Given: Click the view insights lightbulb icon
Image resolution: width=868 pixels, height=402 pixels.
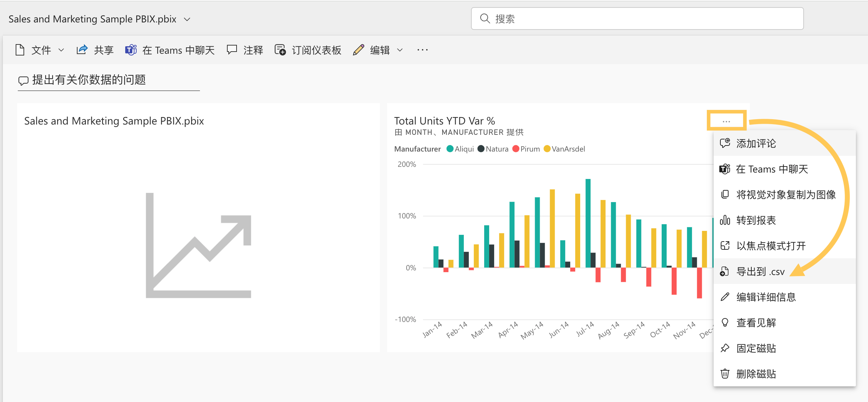Looking at the screenshot, I should pos(725,323).
